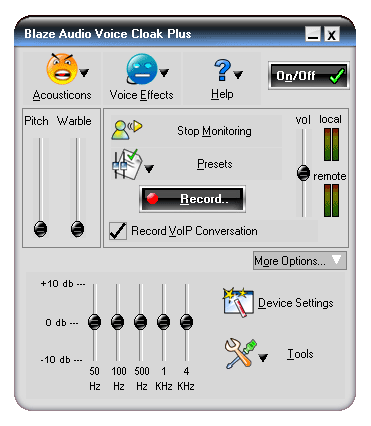
Task: Expand the Acousticons dropdown arrow
Action: click(x=84, y=72)
